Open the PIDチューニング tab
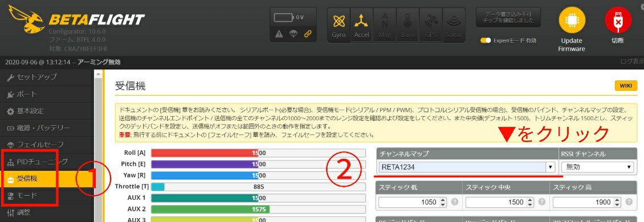This screenshot has height=222, width=644. pyautogui.click(x=47, y=162)
